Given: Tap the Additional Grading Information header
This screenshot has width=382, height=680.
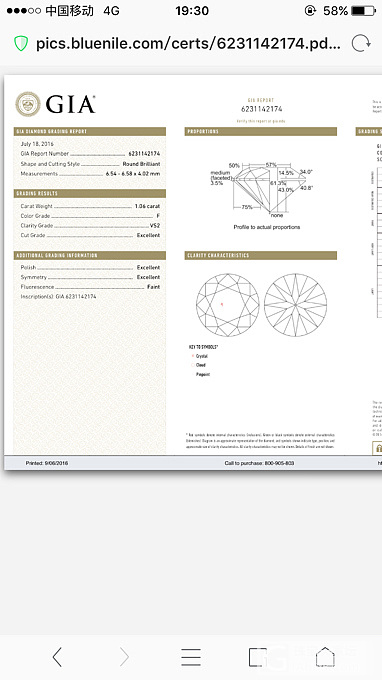Looking at the screenshot, I should tap(90, 255).
